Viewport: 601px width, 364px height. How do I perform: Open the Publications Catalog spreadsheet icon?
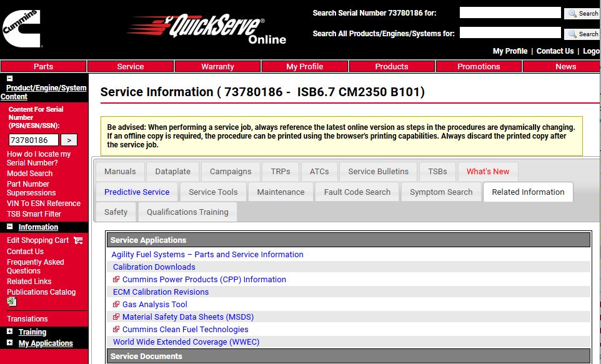click(11, 302)
